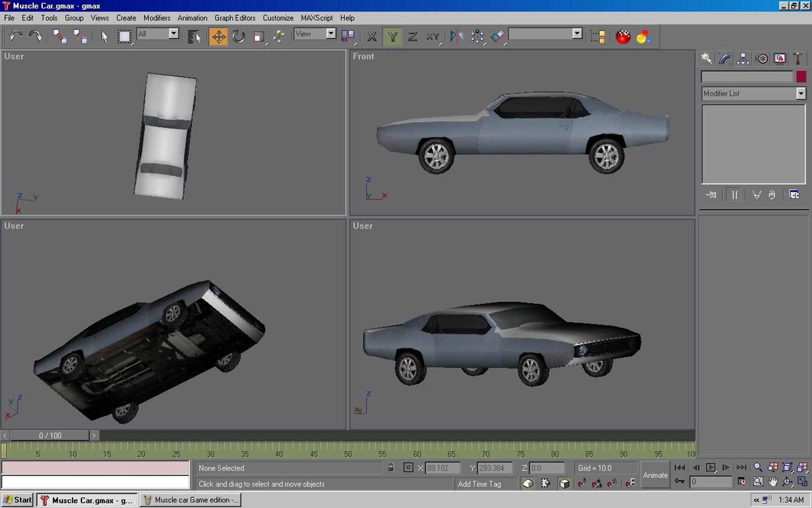Open the 'View' reference coordinate dropdown
The height and width of the screenshot is (508, 812).
(315, 34)
